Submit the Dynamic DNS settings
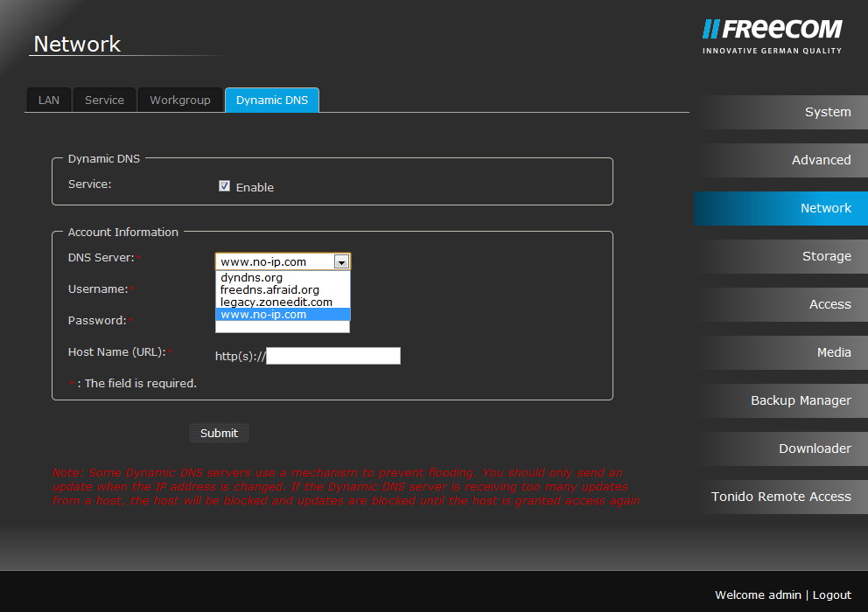The image size is (868, 612). [220, 434]
